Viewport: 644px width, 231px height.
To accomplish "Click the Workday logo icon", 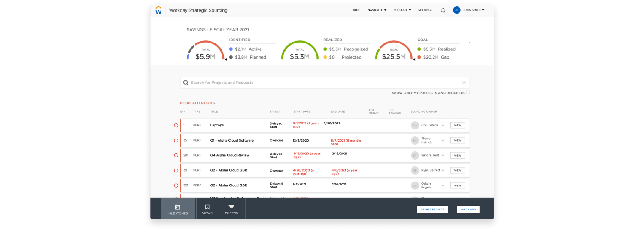I will tap(158, 10).
